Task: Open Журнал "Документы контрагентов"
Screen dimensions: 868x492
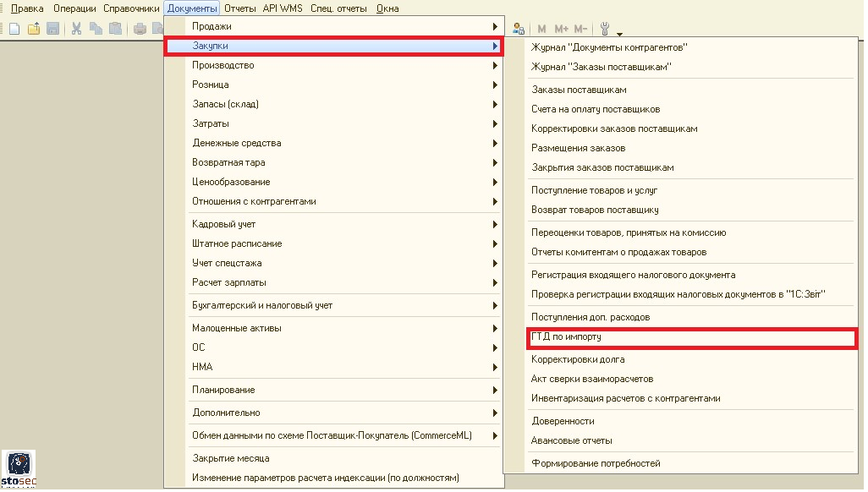Action: click(x=681, y=47)
